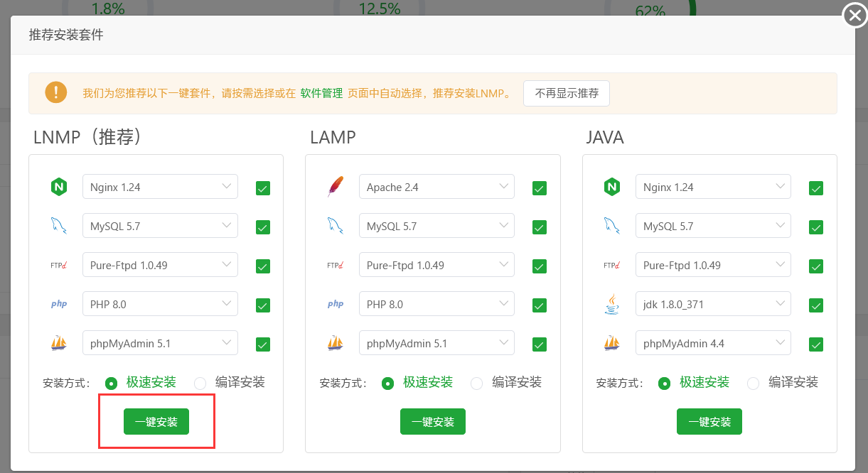This screenshot has width=868, height=473.
Task: Uncheck Pure-Ftpd in the JAVA panel
Action: tap(816, 266)
